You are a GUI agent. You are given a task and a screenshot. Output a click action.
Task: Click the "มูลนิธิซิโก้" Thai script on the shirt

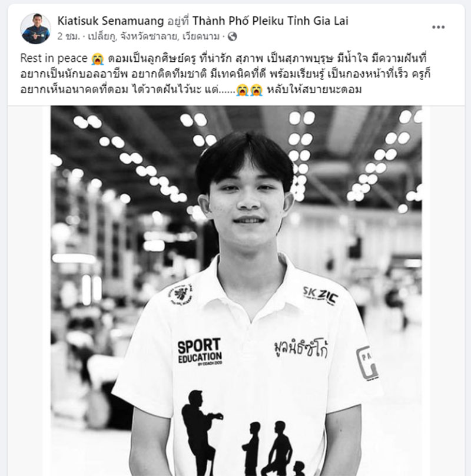300,348
